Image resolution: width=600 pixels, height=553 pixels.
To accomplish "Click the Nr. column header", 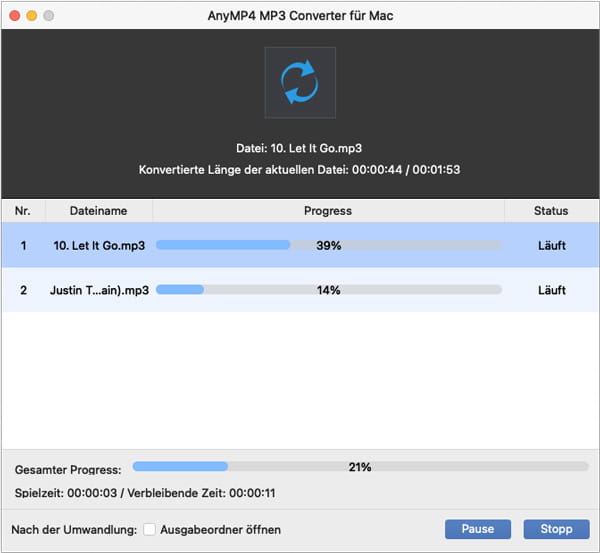I will click(23, 211).
